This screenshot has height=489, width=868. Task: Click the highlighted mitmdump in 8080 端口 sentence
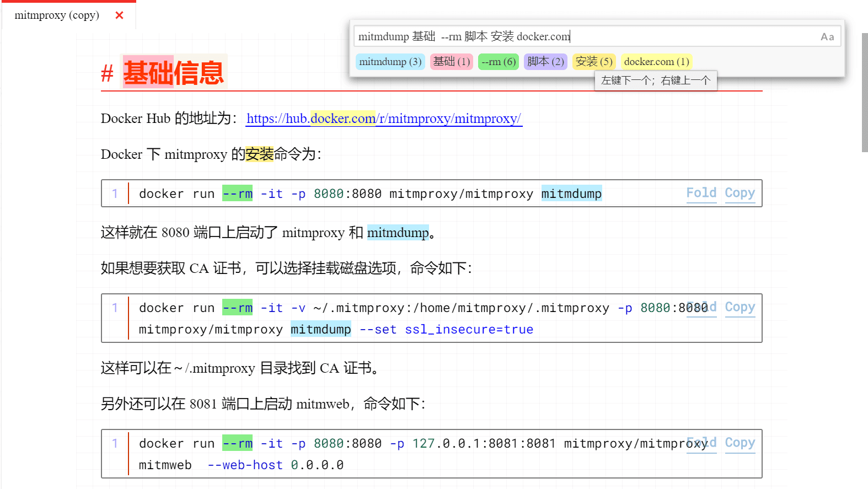398,233
